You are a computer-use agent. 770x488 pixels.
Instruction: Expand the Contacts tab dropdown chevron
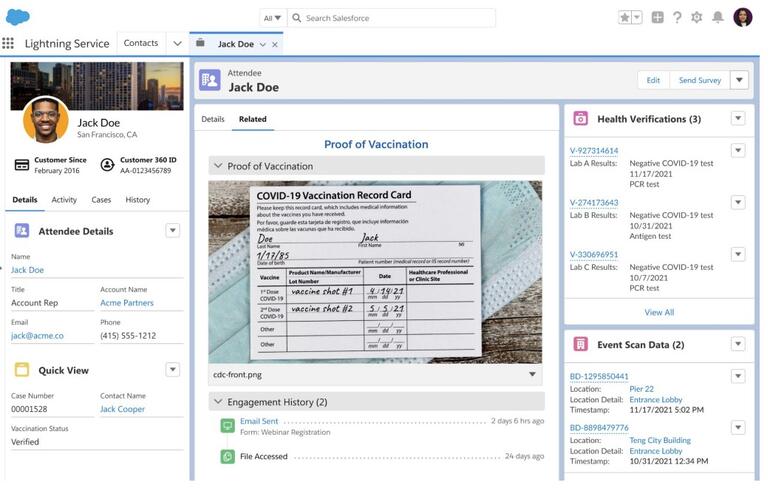(x=177, y=43)
